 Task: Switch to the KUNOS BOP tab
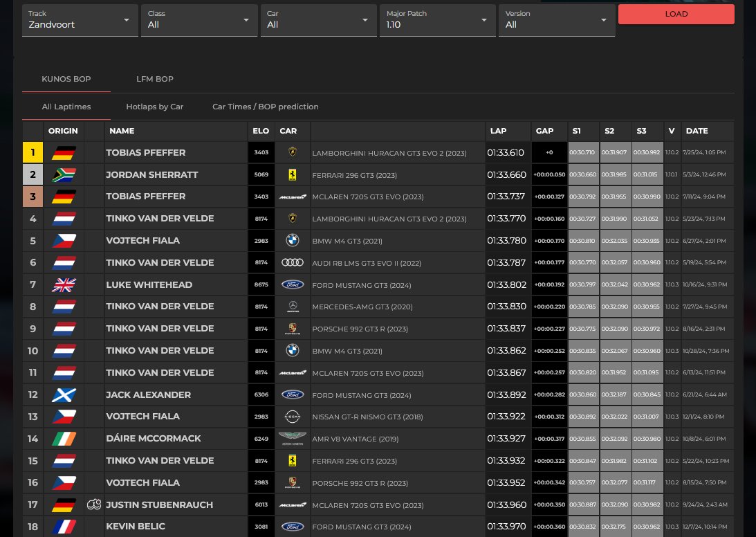point(66,79)
